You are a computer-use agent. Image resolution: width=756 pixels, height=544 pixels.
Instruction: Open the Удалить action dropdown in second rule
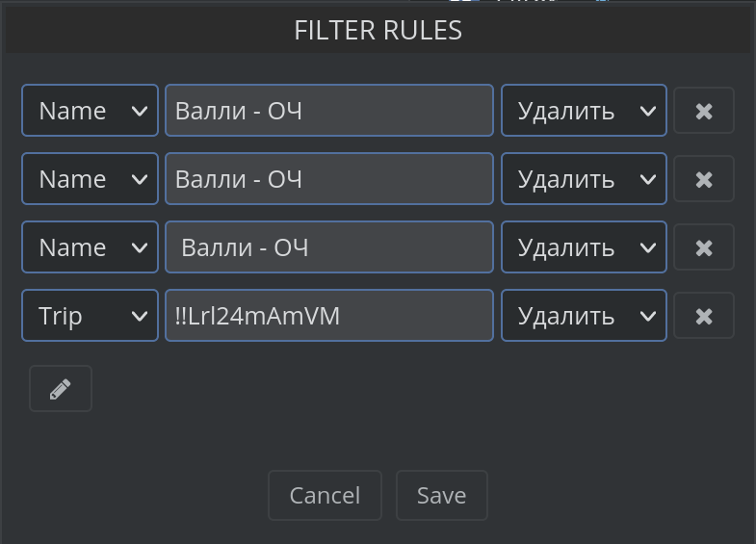click(584, 179)
